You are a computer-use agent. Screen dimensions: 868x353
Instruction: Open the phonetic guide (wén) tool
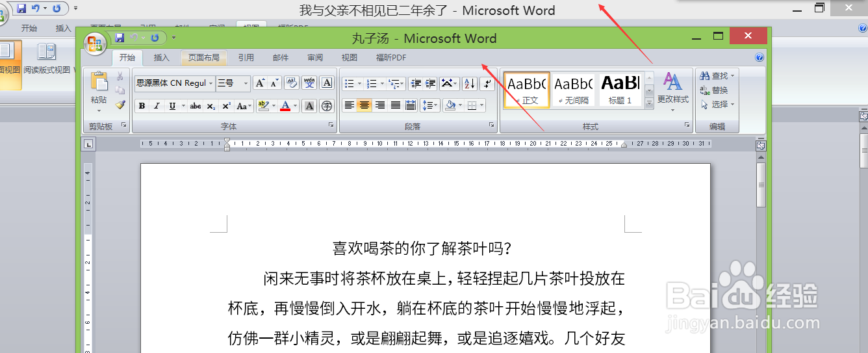click(309, 83)
